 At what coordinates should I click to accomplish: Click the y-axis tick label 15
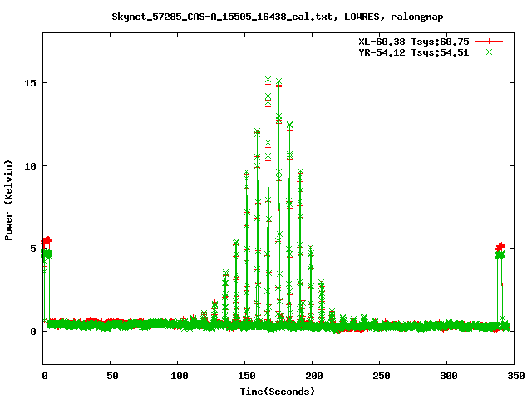30,83
